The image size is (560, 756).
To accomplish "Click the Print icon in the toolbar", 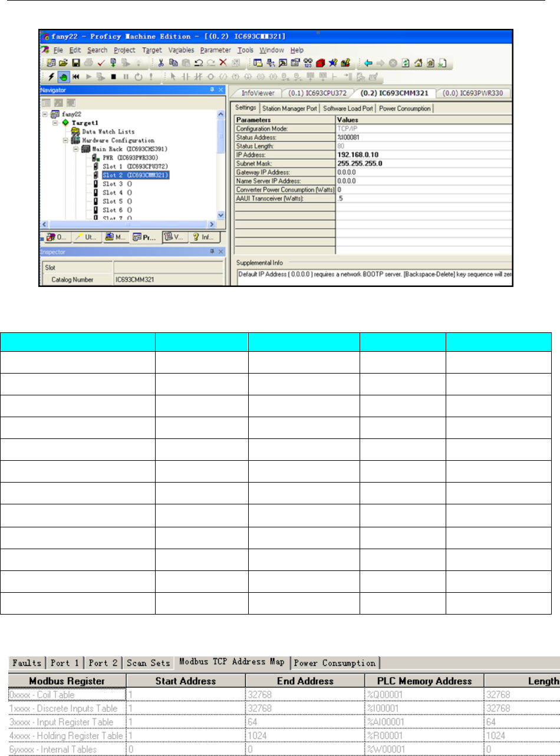I will click(x=88, y=62).
